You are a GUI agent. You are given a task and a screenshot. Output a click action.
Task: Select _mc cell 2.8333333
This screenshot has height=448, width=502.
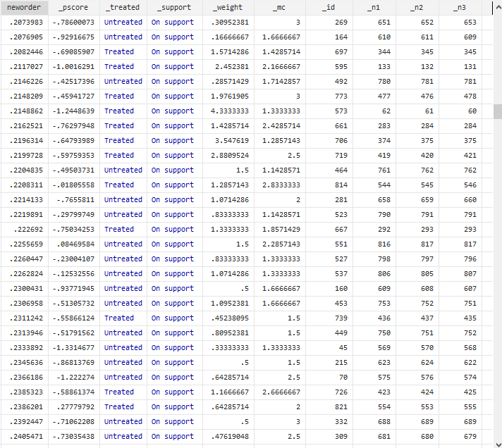click(280, 185)
